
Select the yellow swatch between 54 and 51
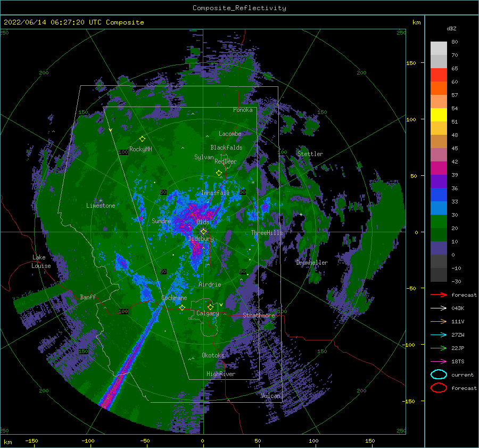coord(439,115)
